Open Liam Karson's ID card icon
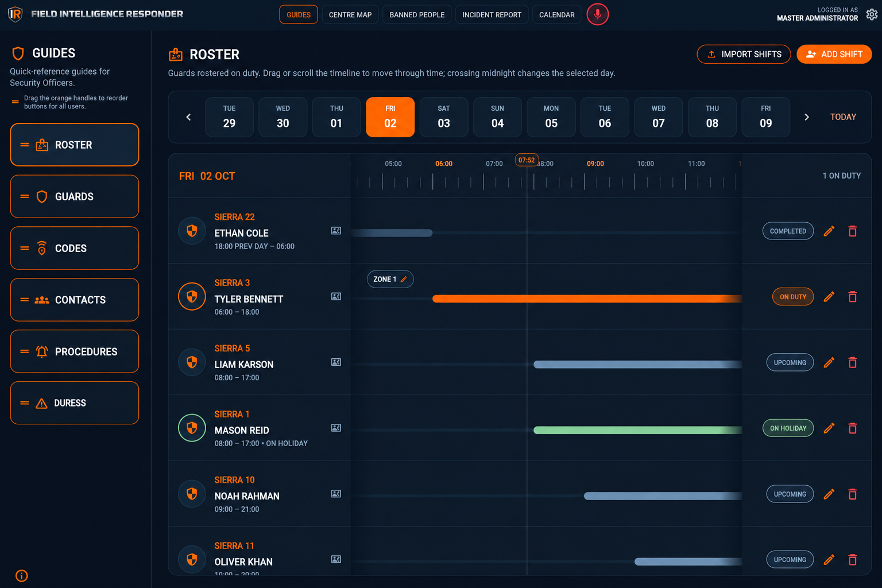This screenshot has width=882, height=588. (x=336, y=362)
